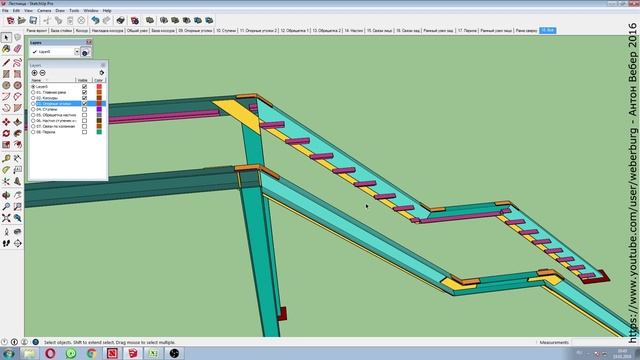The image size is (640, 360).
Task: Select the Follow Me tool
Action: (17, 133)
